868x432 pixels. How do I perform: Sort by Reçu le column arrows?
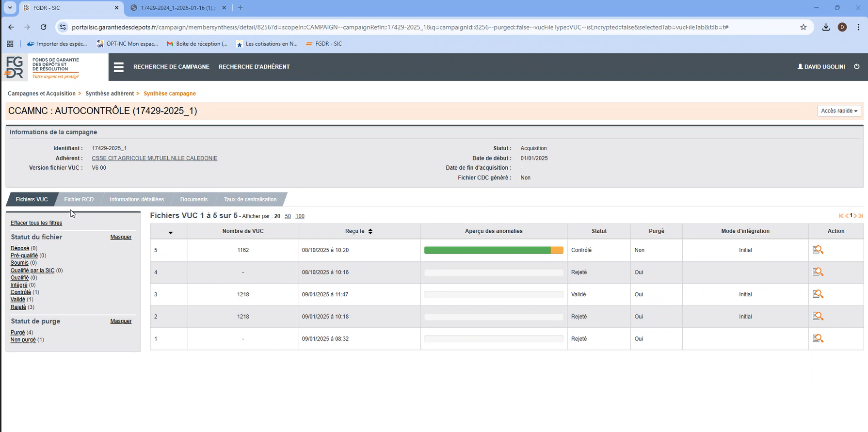click(370, 231)
